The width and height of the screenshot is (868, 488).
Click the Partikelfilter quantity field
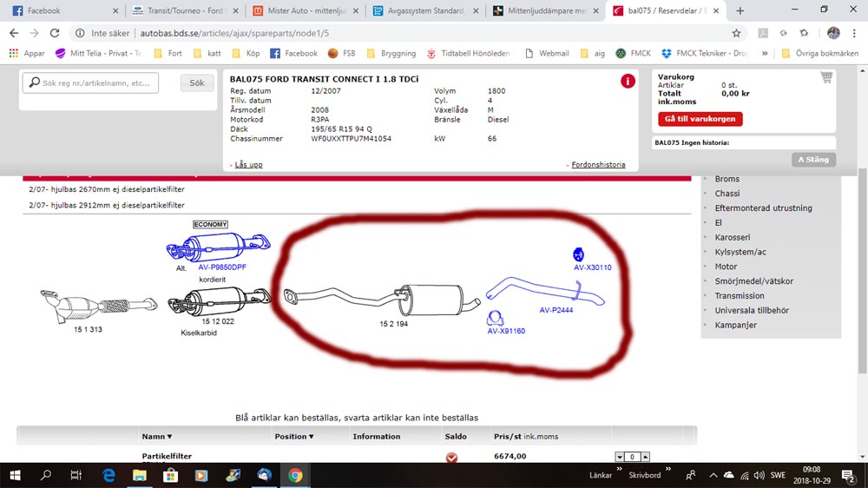point(632,457)
